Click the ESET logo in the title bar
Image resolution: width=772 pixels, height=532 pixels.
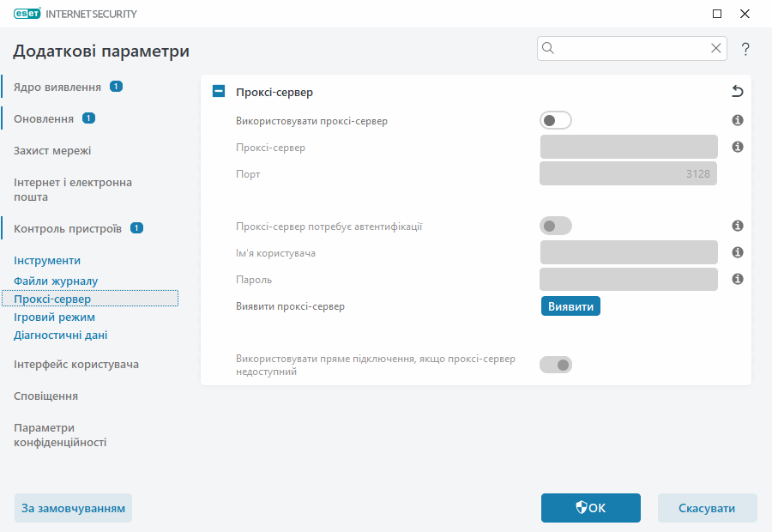[26, 13]
